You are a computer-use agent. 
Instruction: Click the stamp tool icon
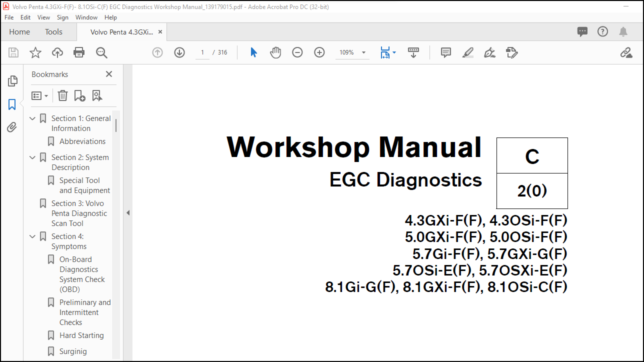tap(511, 52)
